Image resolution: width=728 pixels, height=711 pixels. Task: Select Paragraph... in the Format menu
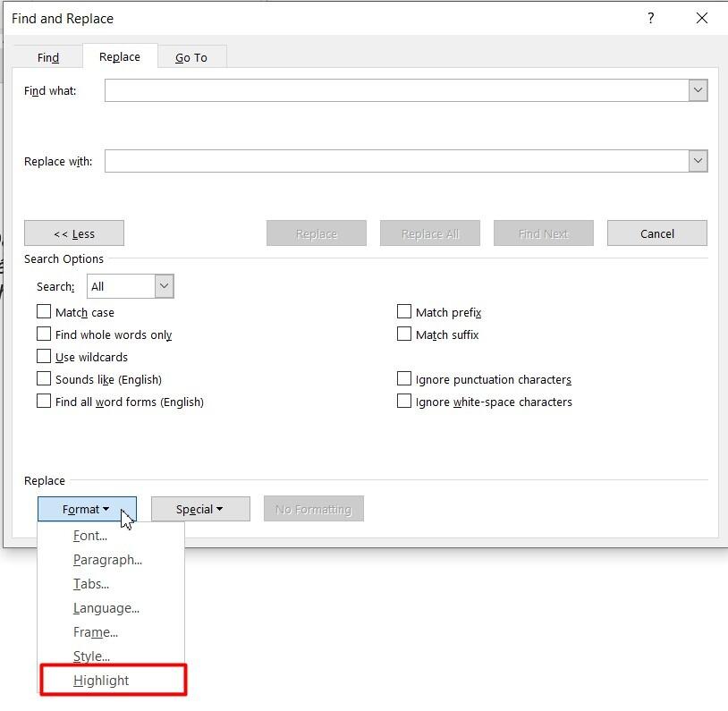(x=111, y=560)
